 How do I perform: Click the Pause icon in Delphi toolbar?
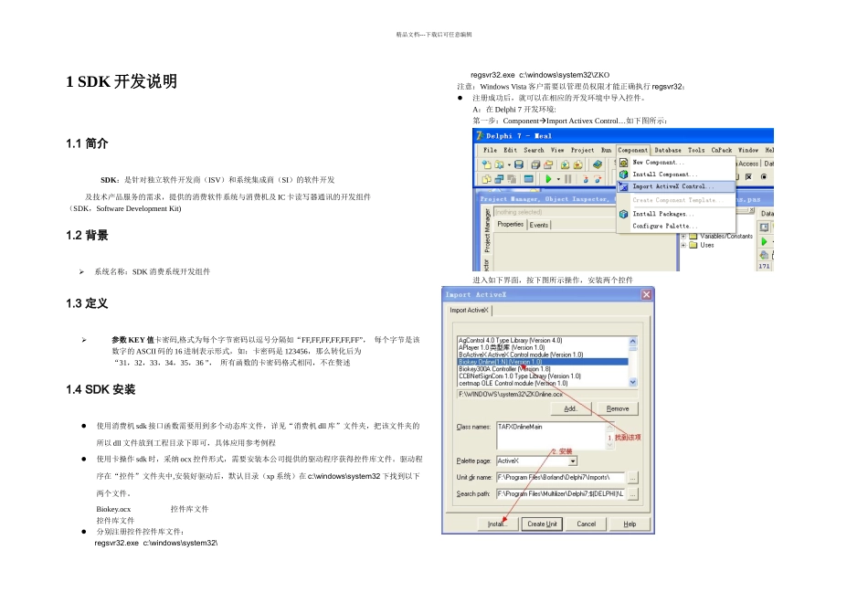tap(568, 179)
